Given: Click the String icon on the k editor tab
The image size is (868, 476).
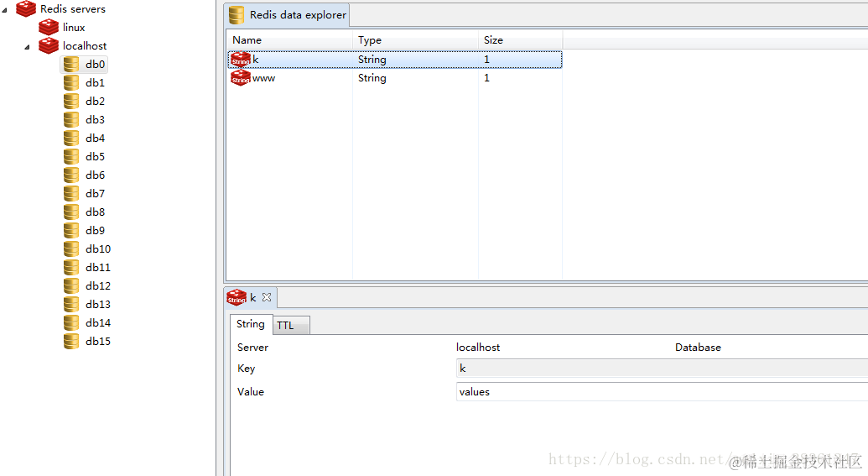Looking at the screenshot, I should (x=237, y=297).
